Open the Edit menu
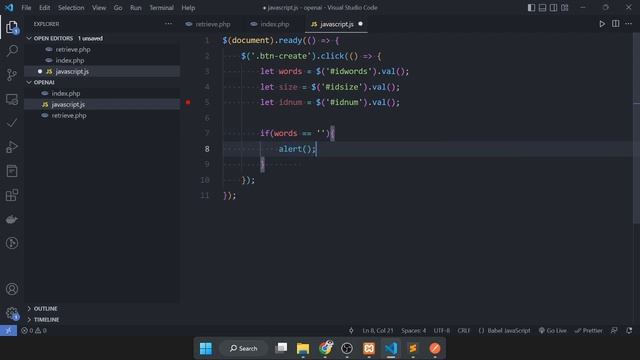This screenshot has height=360, width=640. point(44,8)
